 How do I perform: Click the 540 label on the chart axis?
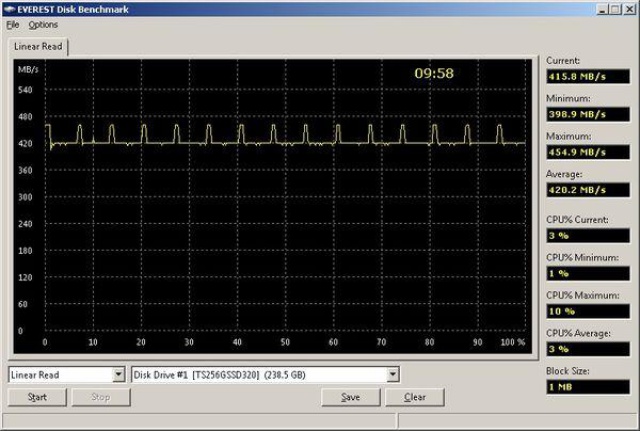pos(25,90)
